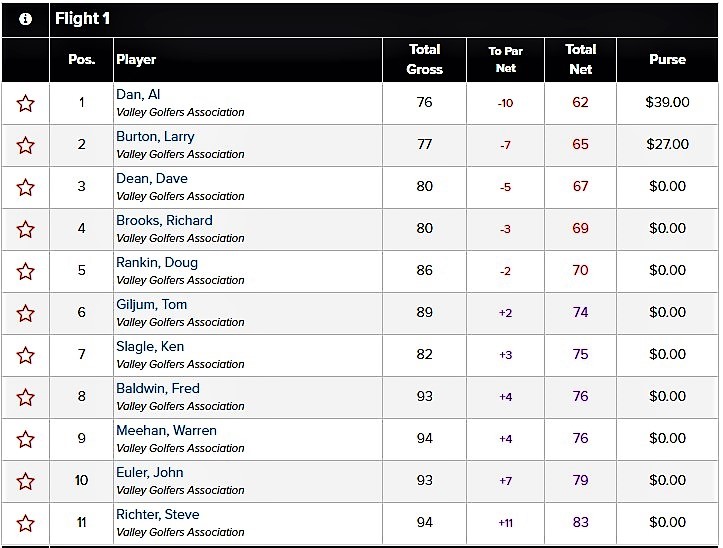Open Burton, Larry's player details

tap(155, 137)
